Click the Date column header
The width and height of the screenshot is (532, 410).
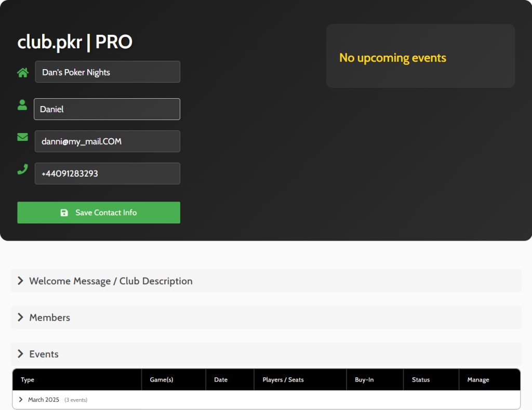tap(221, 380)
